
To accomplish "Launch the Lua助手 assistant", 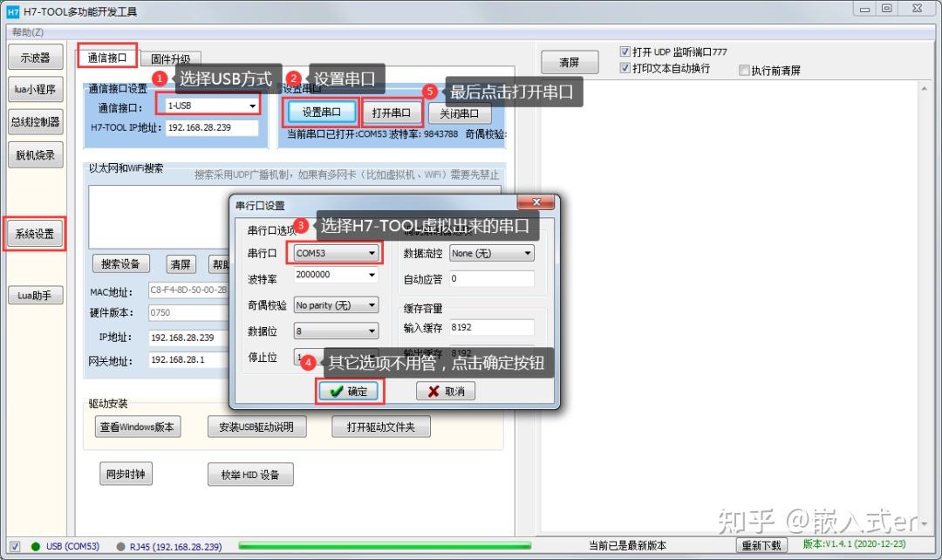I will point(35,294).
